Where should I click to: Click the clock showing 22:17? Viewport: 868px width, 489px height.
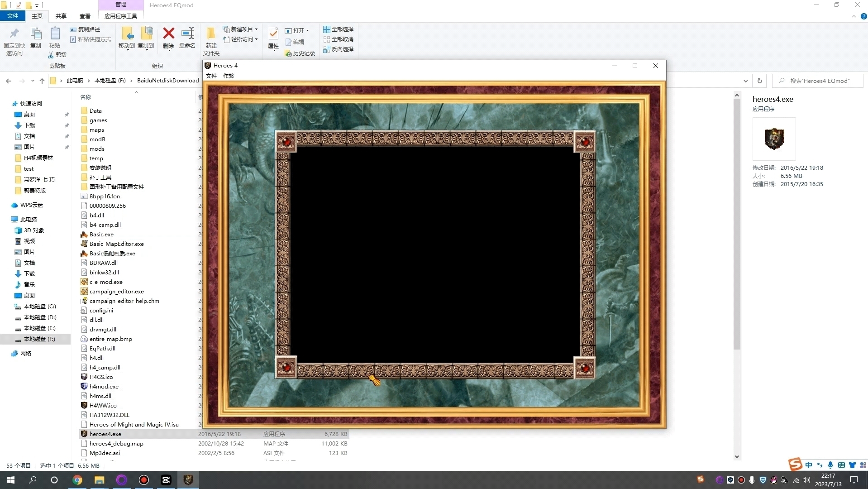828,476
